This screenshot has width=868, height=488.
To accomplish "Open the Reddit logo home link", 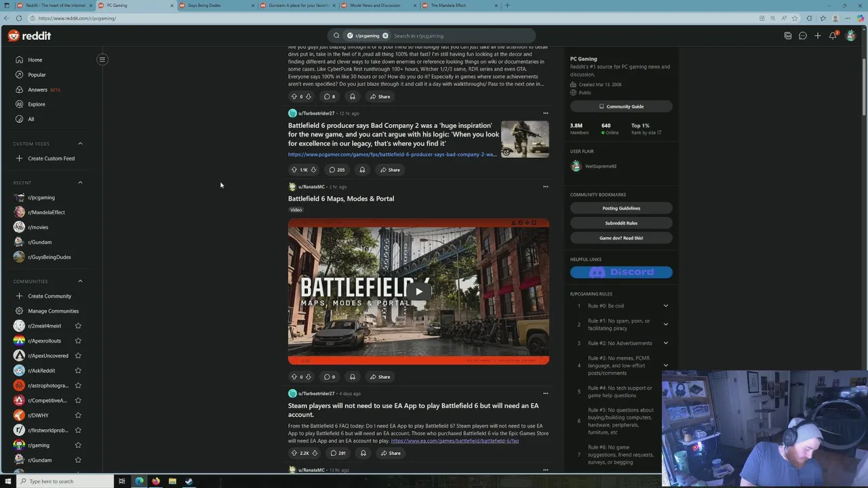I will [29, 35].
